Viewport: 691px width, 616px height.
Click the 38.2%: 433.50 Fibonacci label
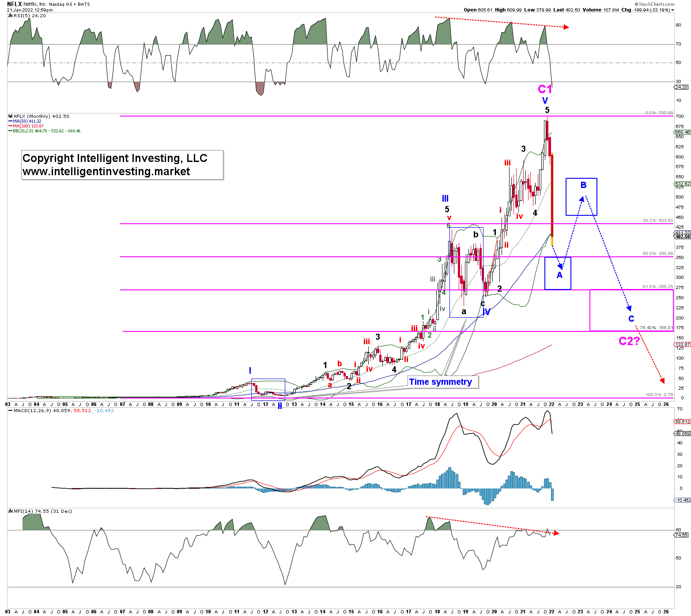(658, 220)
